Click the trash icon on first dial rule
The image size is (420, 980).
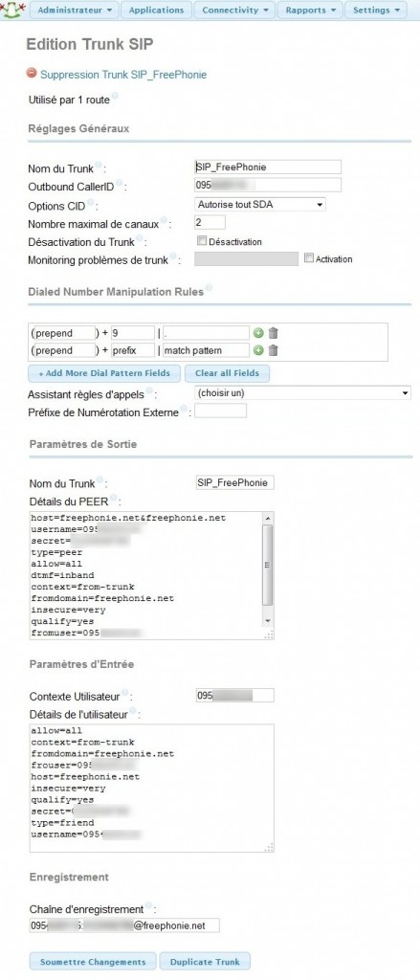[273, 333]
